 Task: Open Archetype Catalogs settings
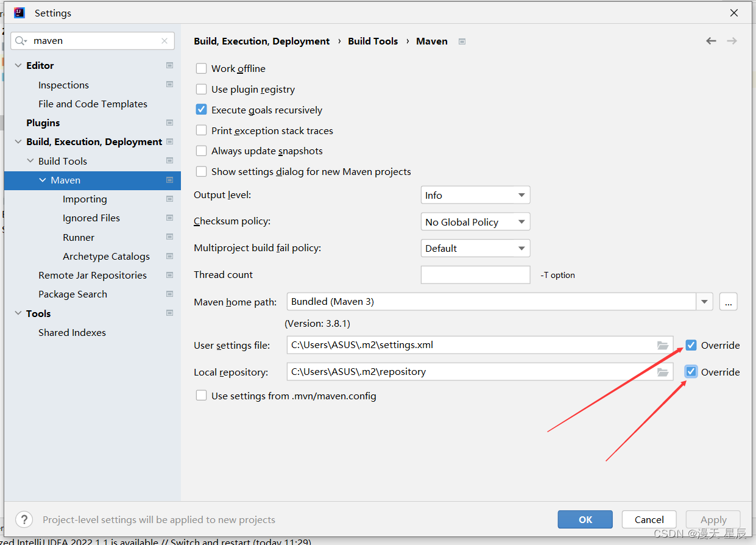(x=106, y=256)
